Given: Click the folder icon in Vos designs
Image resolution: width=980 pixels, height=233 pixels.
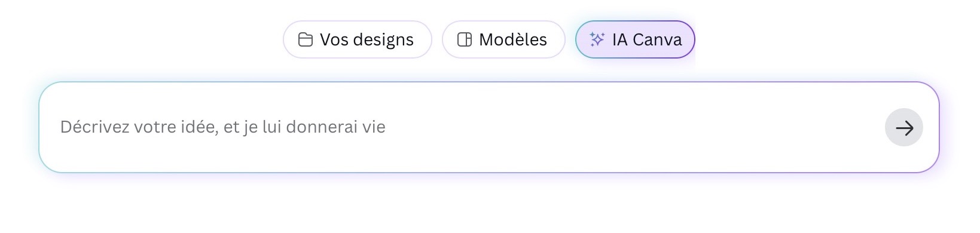Looking at the screenshot, I should coord(306,39).
